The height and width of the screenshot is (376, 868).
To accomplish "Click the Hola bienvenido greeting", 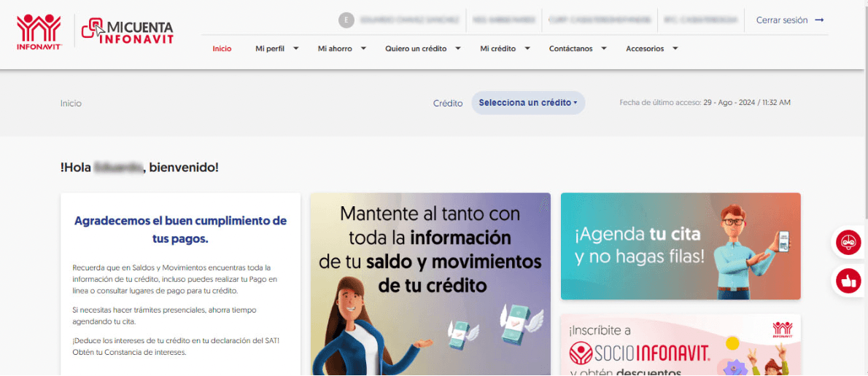I will click(x=139, y=167).
